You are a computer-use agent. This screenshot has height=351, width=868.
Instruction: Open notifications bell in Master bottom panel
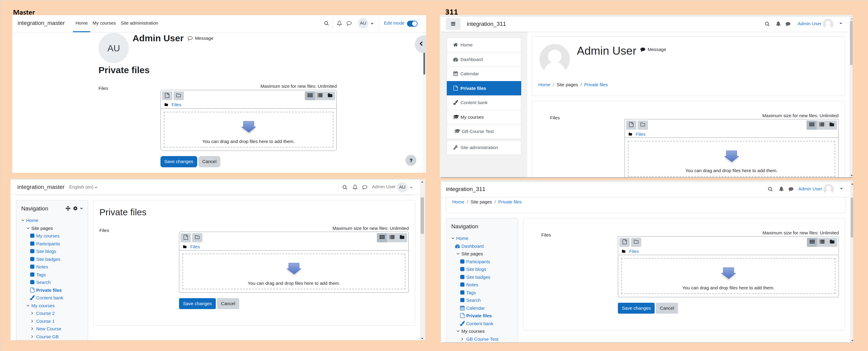355,187
